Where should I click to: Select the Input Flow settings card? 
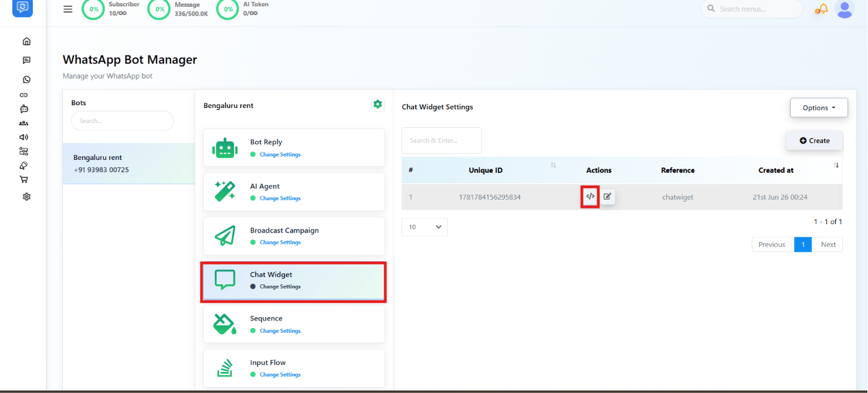294,368
